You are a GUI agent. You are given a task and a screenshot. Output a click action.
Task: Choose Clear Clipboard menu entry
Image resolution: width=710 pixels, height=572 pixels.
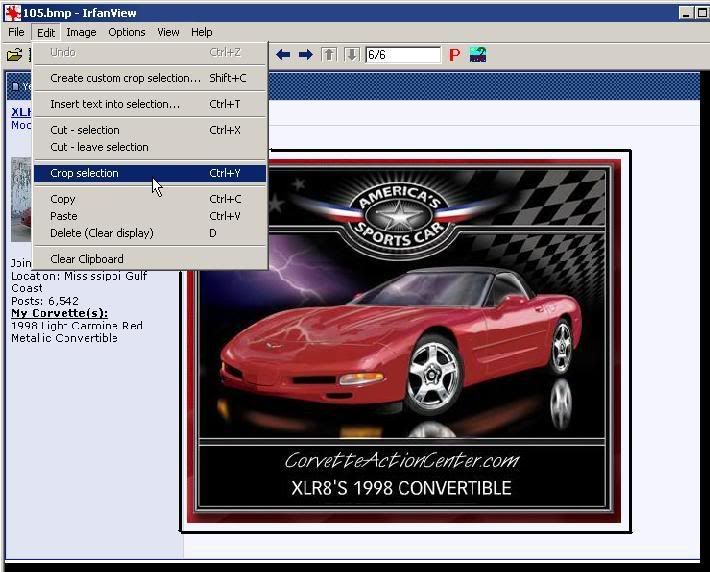coord(150,259)
